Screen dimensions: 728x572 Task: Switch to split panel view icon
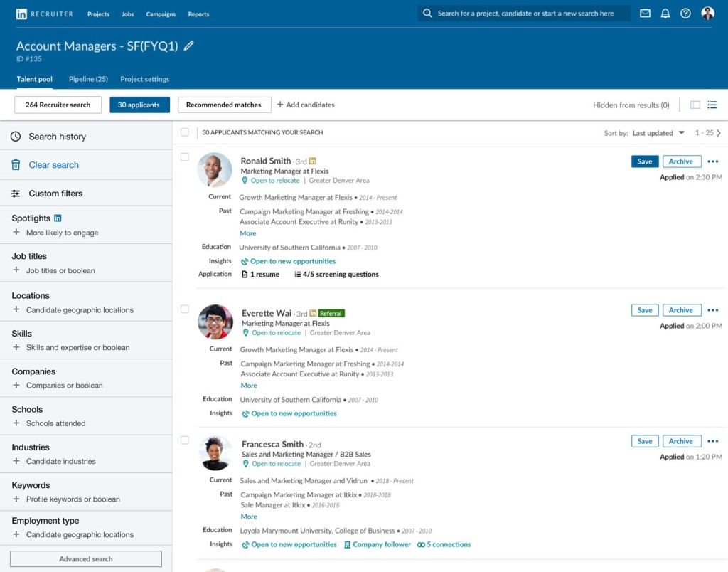point(695,105)
